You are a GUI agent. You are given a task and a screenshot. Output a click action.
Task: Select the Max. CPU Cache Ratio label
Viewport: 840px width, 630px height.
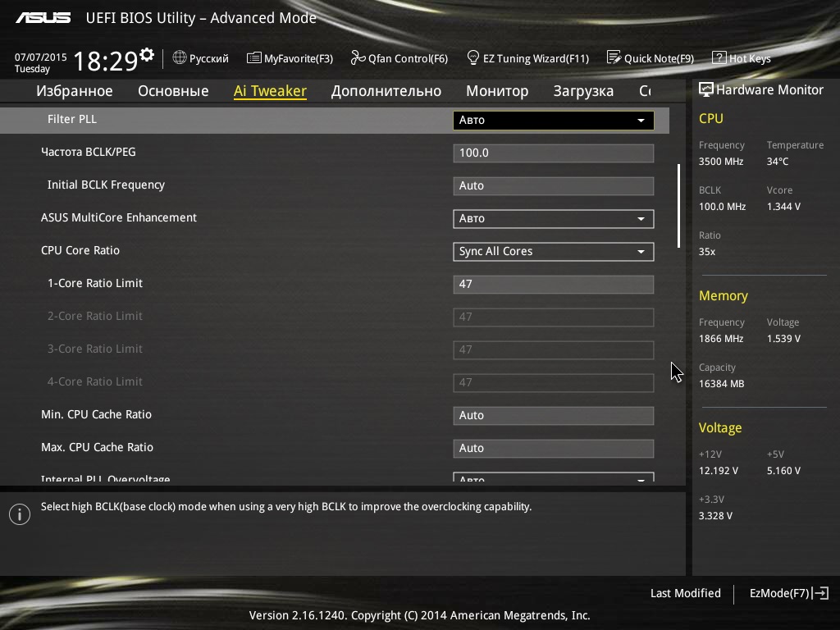click(x=97, y=447)
